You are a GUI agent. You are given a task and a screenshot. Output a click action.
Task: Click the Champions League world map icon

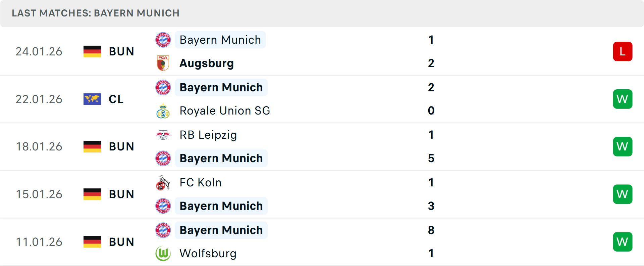click(92, 99)
